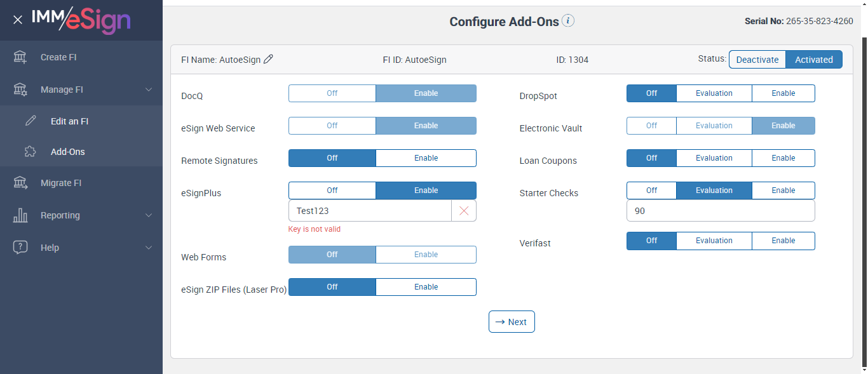Open the Help menu item
The image size is (868, 374).
coord(50,248)
